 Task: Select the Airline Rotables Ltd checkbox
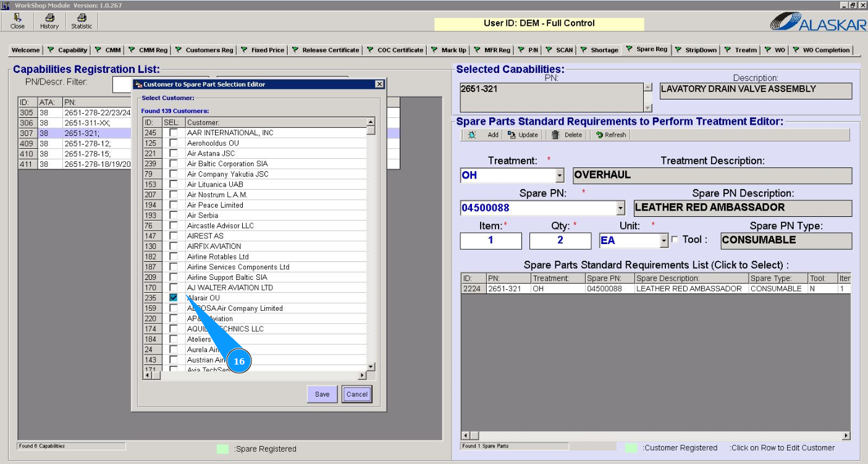(174, 256)
